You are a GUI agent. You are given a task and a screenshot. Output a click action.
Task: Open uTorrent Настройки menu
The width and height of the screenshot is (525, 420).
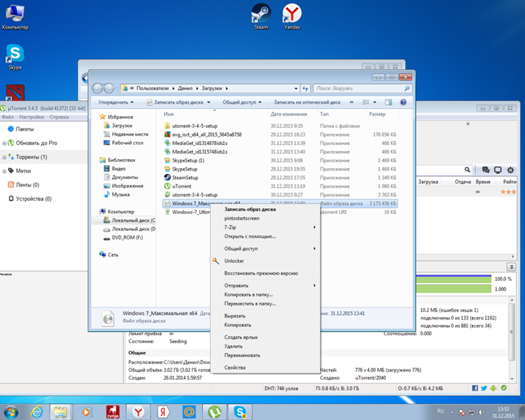[31, 117]
